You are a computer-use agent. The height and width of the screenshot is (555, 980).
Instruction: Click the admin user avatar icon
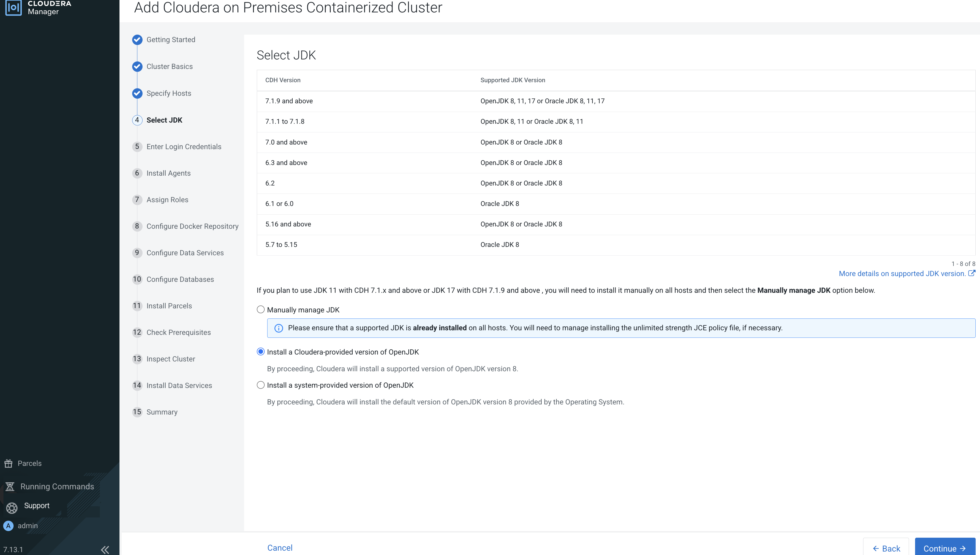tap(8, 526)
